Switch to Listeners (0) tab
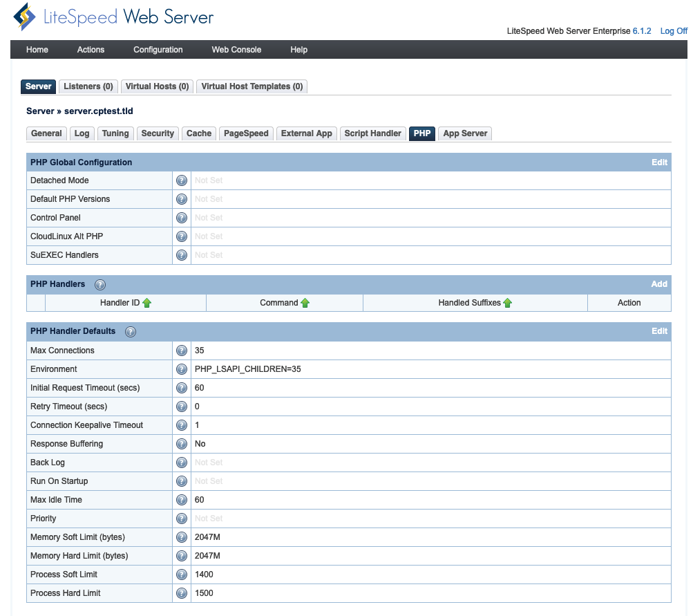Viewport: 693px width, 616px height. 88,86
